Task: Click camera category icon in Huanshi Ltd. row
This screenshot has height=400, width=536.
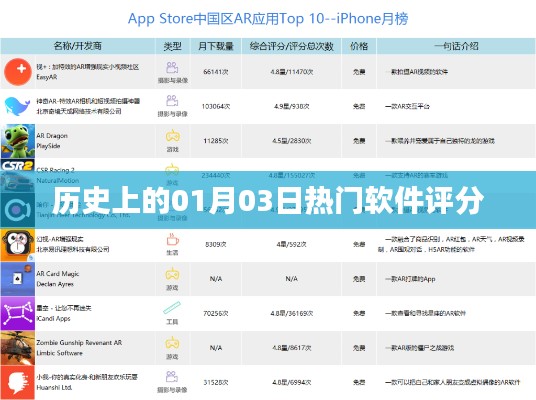Action: click(172, 376)
